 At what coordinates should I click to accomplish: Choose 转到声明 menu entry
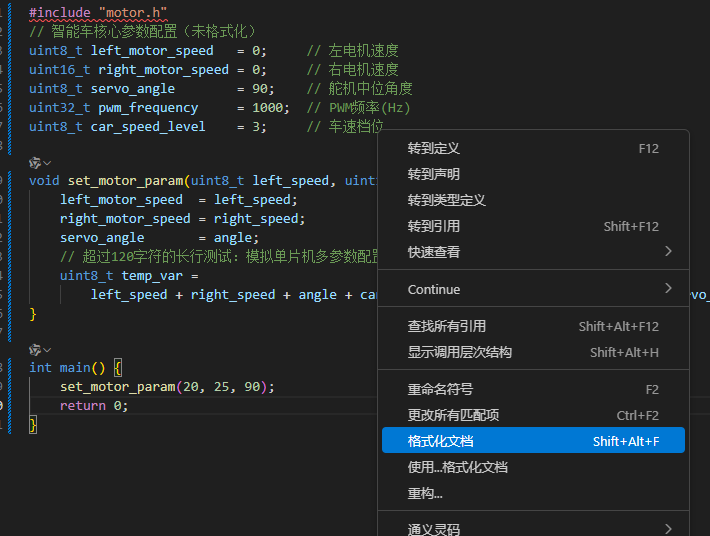point(533,174)
